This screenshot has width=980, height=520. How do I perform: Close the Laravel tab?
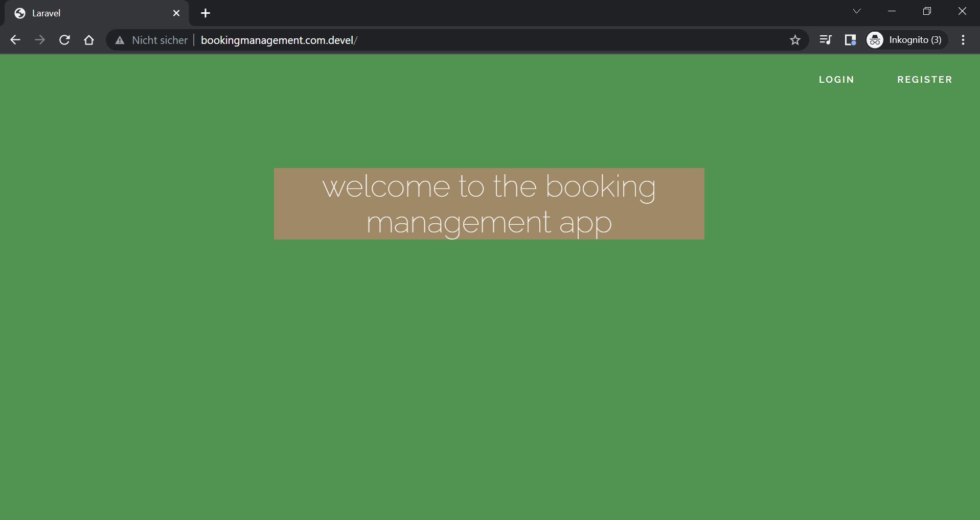tap(176, 13)
